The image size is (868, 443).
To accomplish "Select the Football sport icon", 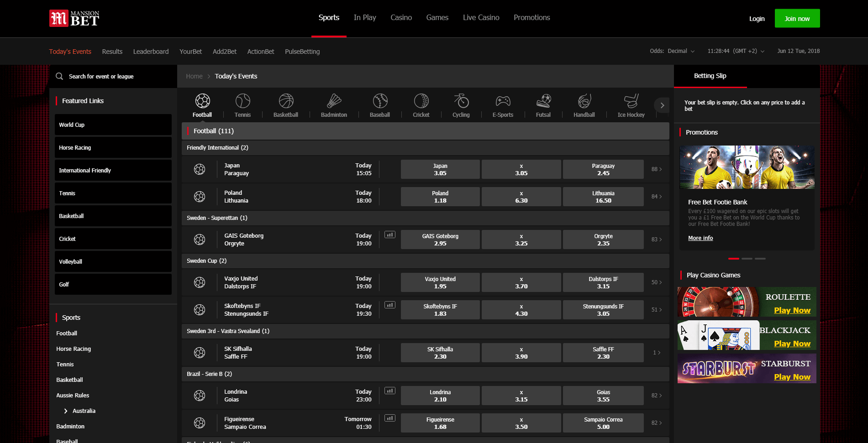I will (x=202, y=101).
